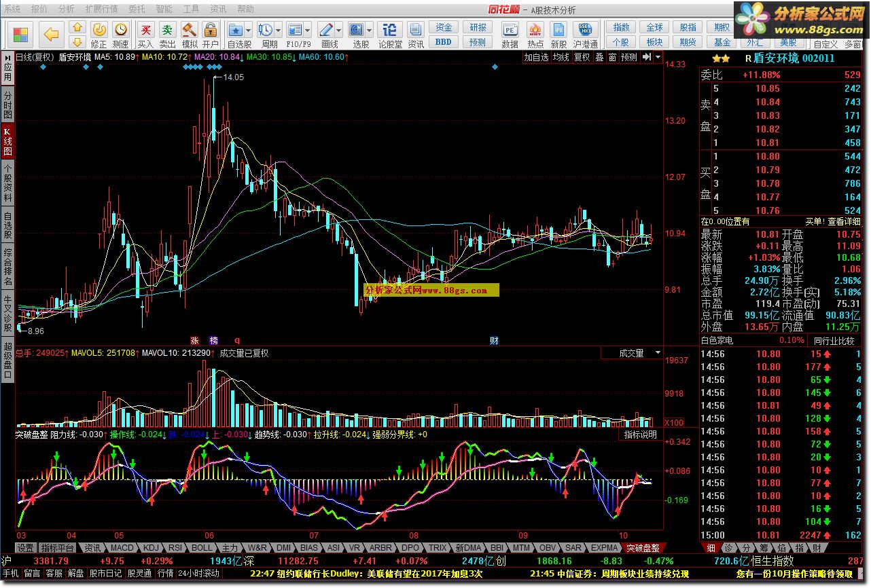Click the jump-to-end arrow icon on the chart
The image size is (871, 588).
(x=647, y=57)
